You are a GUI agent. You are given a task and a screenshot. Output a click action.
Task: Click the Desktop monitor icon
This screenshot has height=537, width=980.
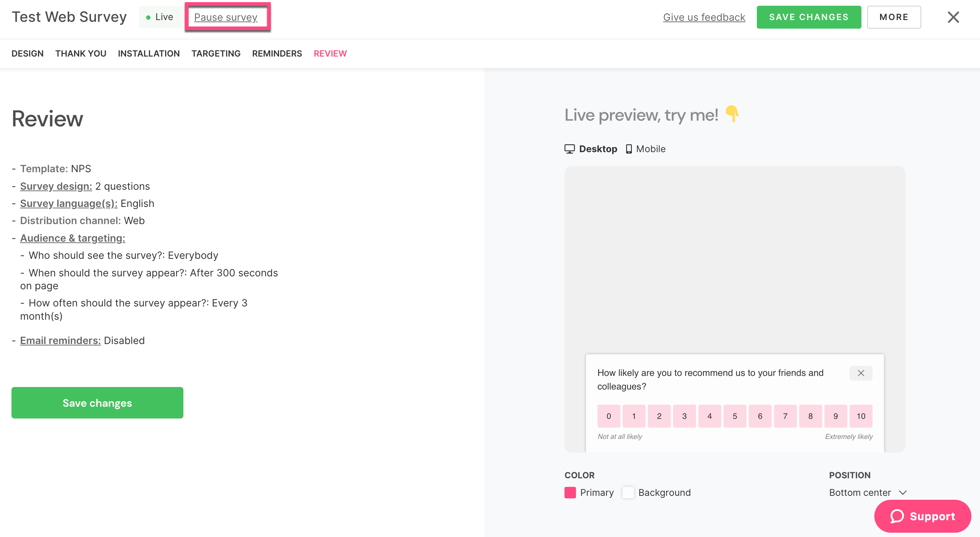click(570, 149)
